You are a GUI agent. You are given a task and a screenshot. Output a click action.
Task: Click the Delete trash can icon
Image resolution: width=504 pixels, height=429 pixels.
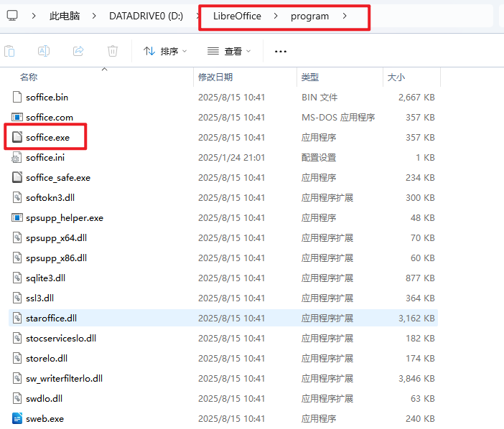(113, 51)
